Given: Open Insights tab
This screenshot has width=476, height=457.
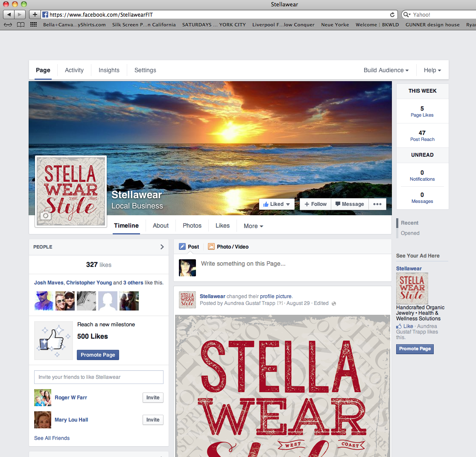Looking at the screenshot, I should pyautogui.click(x=109, y=70).
